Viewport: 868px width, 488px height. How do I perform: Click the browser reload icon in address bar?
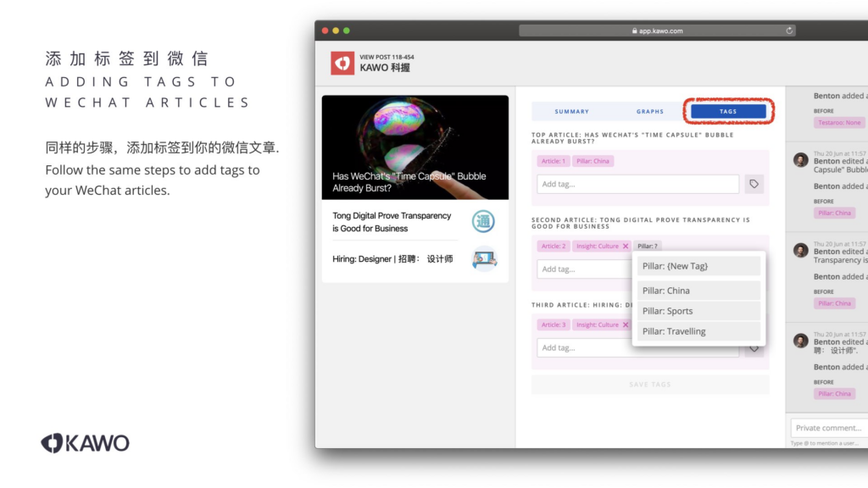coord(790,30)
